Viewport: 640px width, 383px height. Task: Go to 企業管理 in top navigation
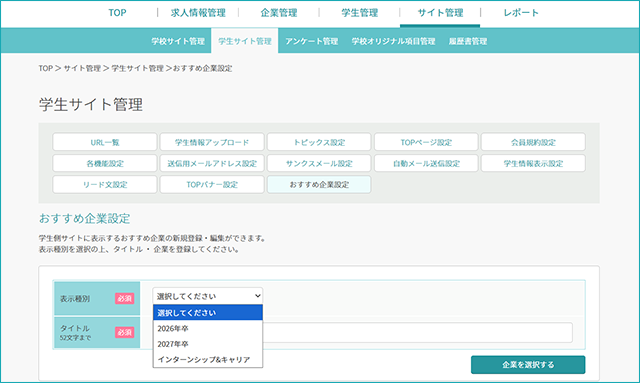click(x=279, y=13)
